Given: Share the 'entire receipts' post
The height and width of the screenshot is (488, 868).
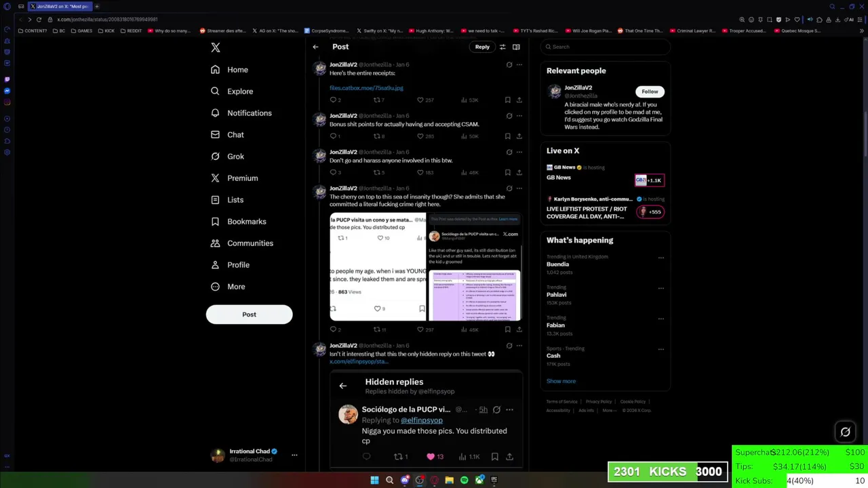Looking at the screenshot, I should [x=519, y=100].
